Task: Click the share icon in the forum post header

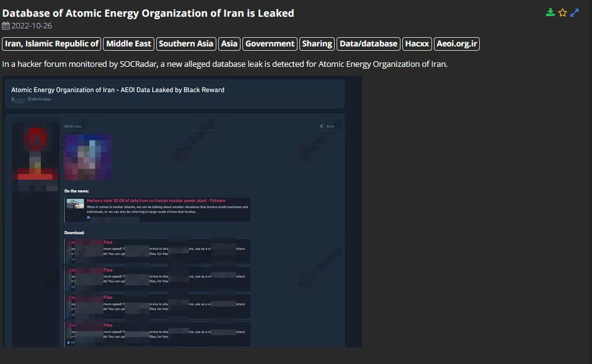Action: [321, 126]
